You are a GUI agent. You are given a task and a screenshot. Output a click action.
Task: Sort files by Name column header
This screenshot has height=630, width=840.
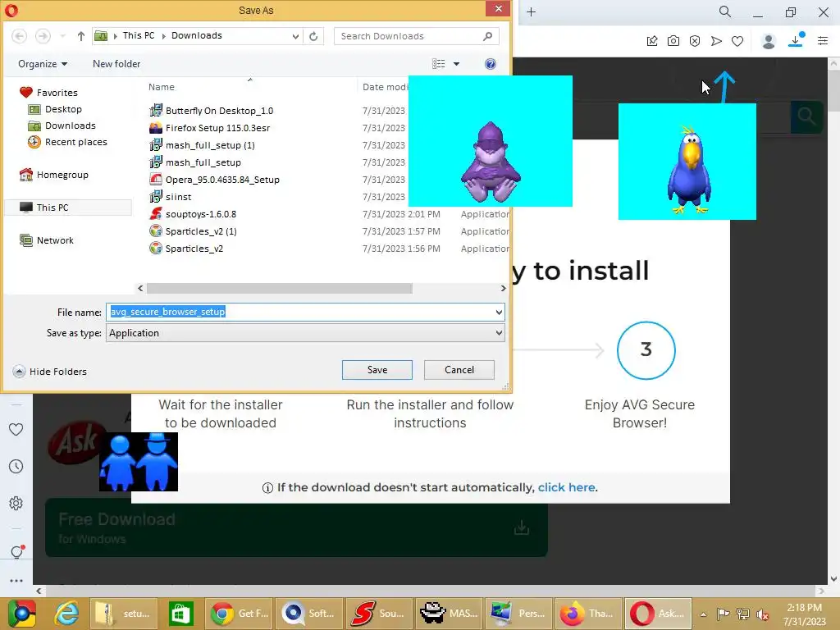tap(162, 87)
